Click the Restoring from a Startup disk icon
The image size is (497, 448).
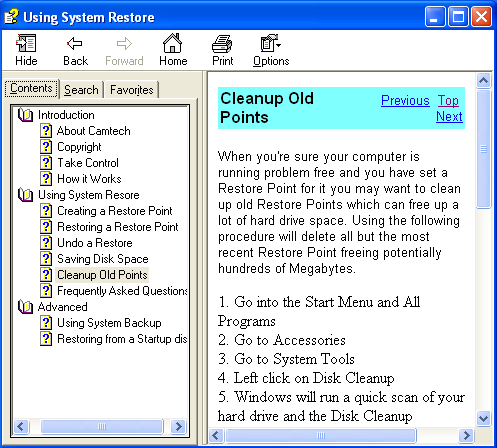pyautogui.click(x=46, y=339)
